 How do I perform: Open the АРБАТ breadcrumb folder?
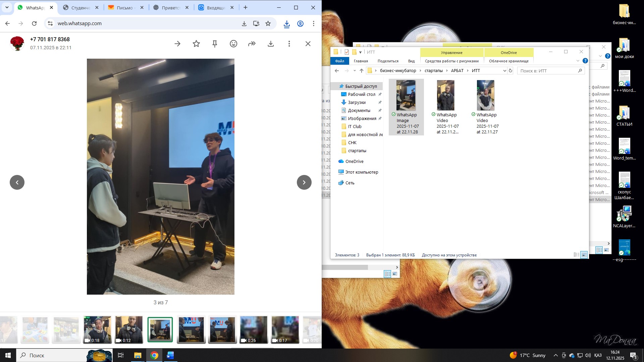(x=457, y=71)
